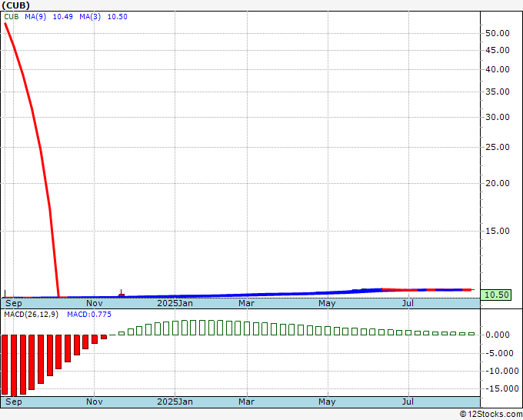The height and width of the screenshot is (420, 523).
Task: Click 2025Jan on the MACD panel date axis
Action: tap(175, 402)
